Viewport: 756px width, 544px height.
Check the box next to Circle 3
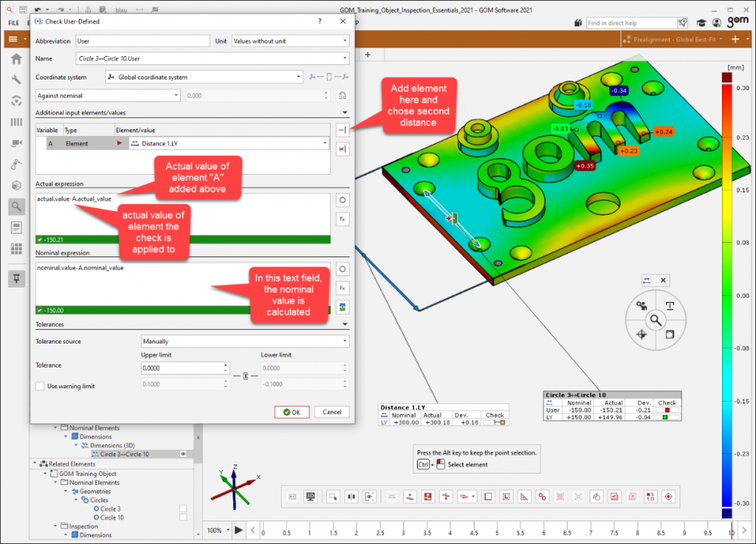click(183, 508)
